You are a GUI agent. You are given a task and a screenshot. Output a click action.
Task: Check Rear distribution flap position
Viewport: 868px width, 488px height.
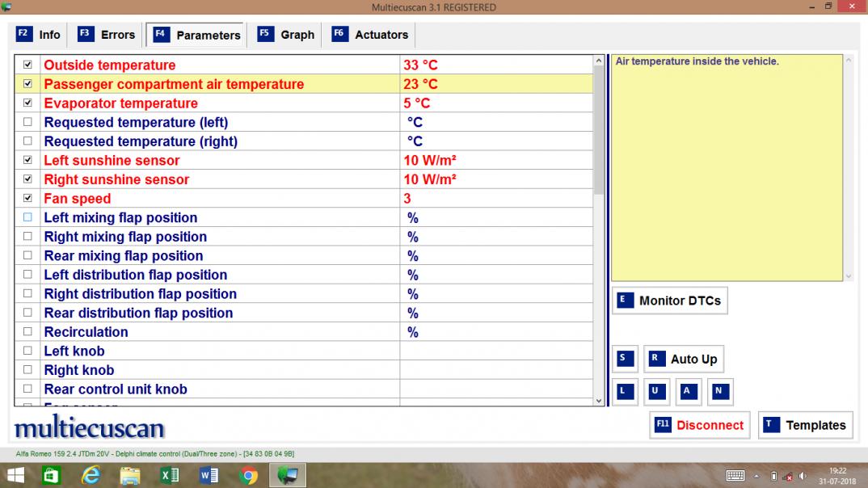click(27, 313)
